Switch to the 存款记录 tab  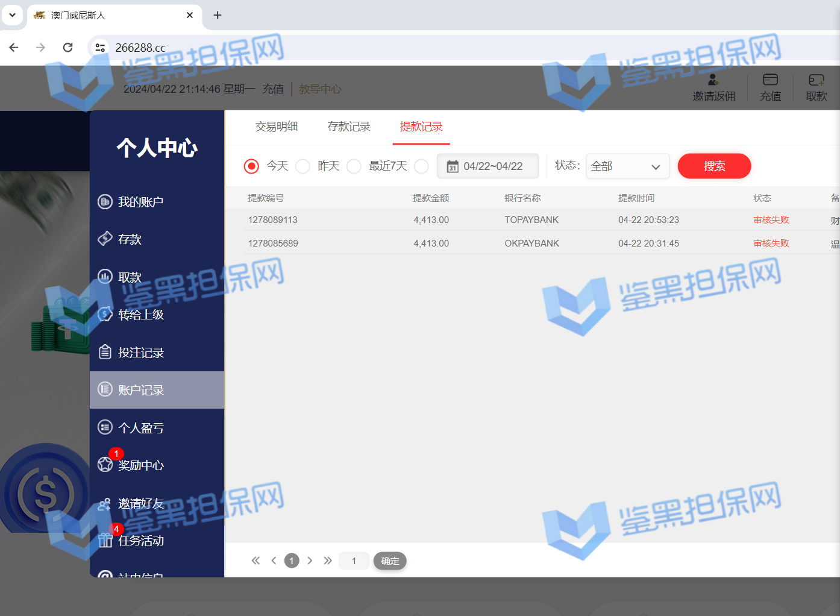tap(349, 127)
